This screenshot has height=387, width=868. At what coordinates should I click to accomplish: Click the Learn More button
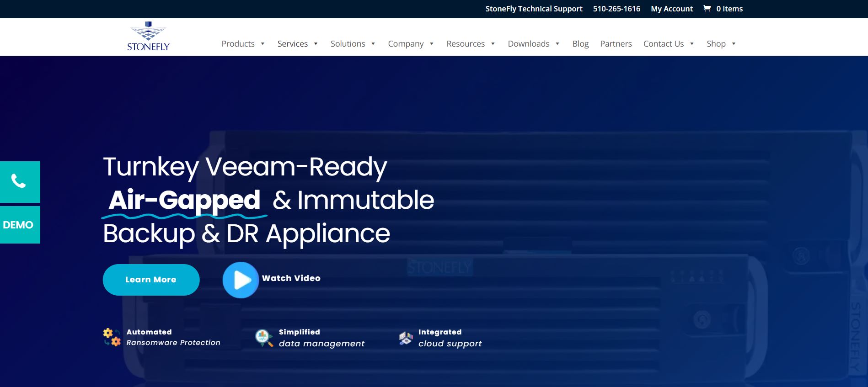point(151,280)
